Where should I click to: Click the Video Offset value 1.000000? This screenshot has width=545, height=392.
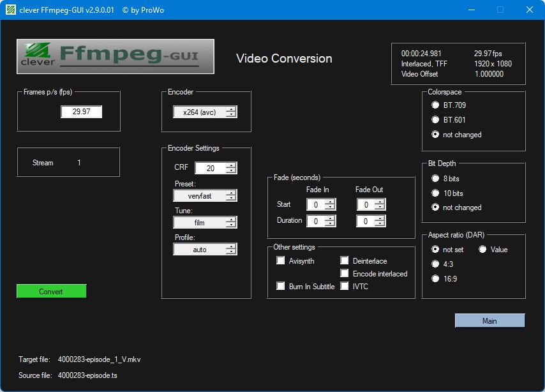pos(489,73)
